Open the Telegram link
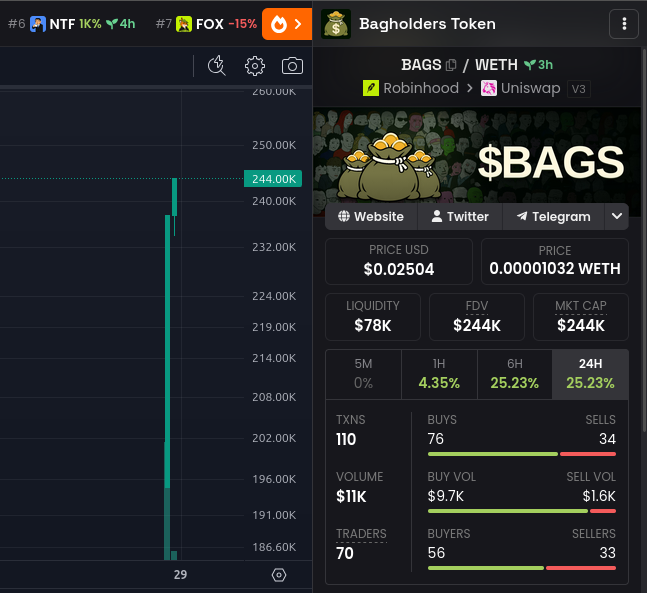 (x=553, y=217)
